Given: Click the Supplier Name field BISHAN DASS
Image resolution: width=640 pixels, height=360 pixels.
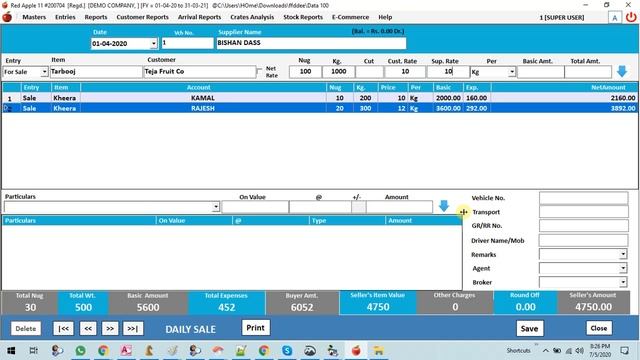Looking at the screenshot, I should [311, 43].
